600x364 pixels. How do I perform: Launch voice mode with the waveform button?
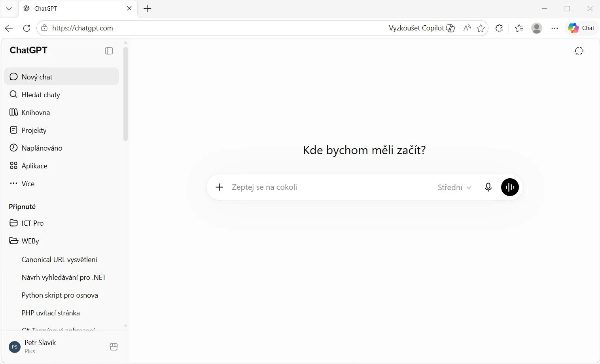510,187
